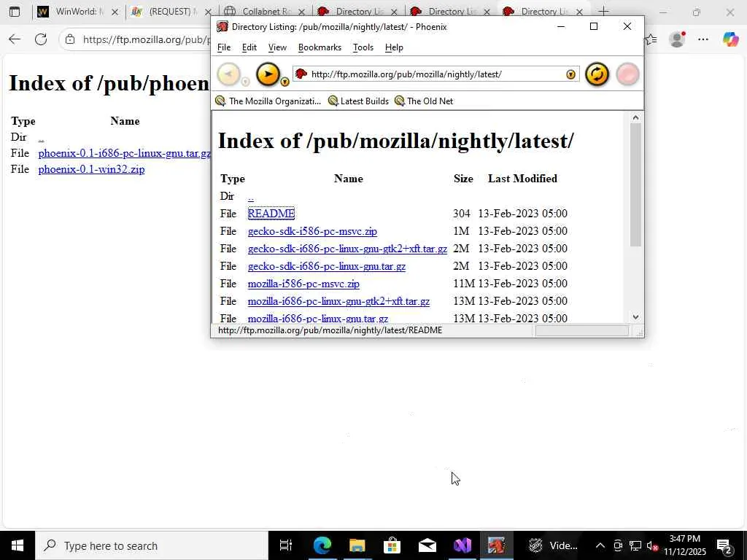Click the Phoenix taskbar icon
The height and width of the screenshot is (560, 747).
(496, 545)
